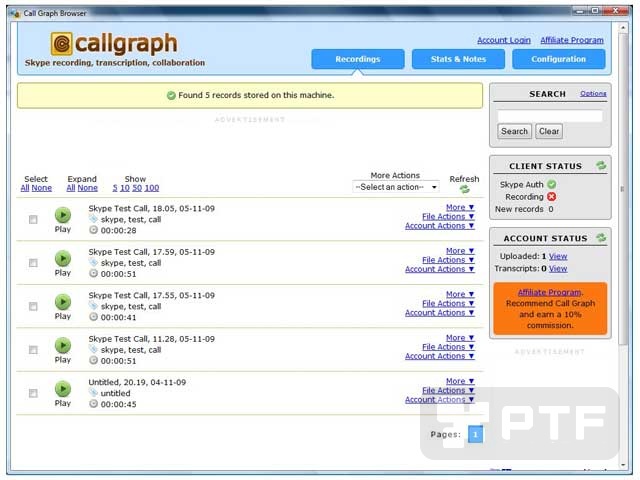Click the clock icon beside 00:00:41

point(93,317)
